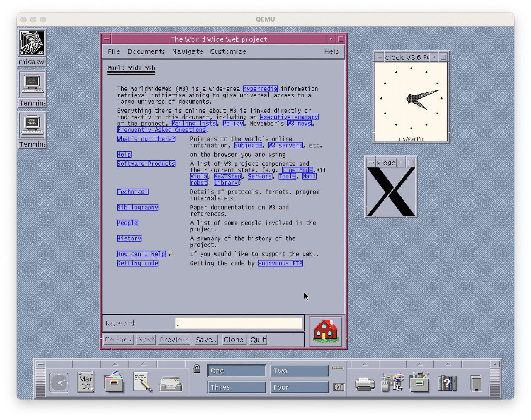Open the Trash can icon
This screenshot has width=531, height=420.
[476, 384]
